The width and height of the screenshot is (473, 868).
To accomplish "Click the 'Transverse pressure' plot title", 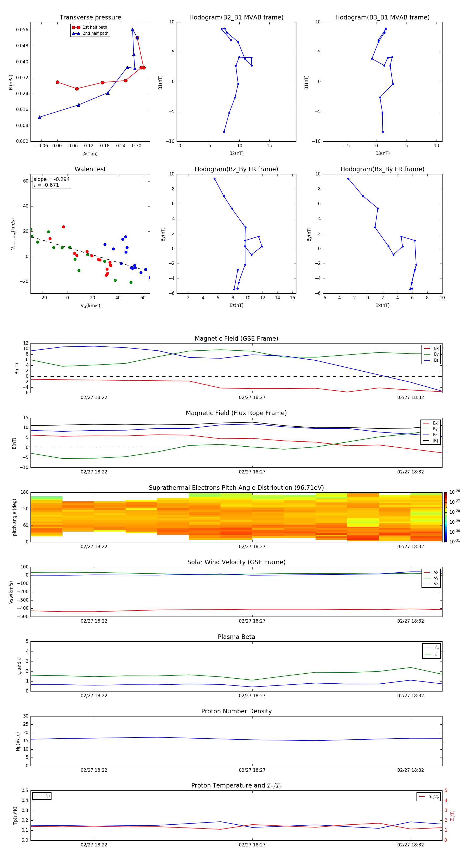I will (90, 18).
